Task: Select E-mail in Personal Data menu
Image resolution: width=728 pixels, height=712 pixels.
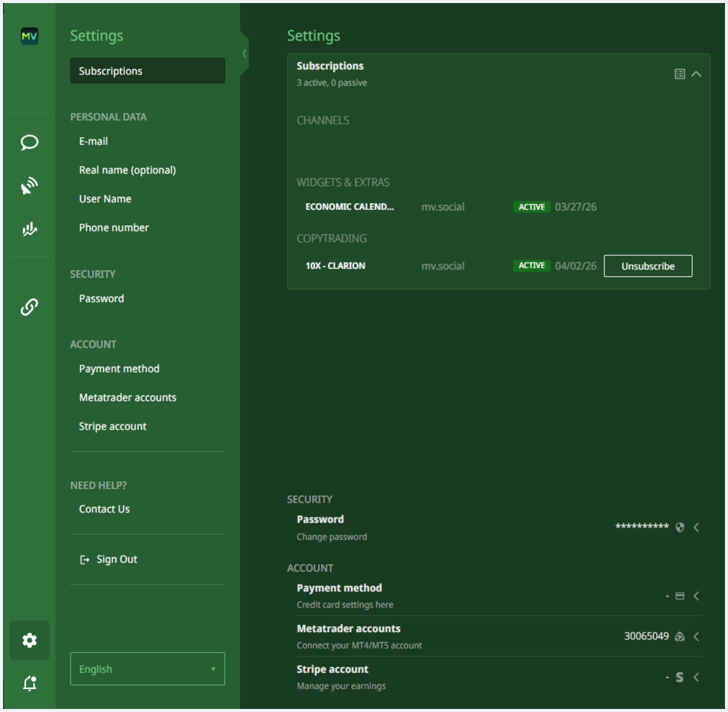Action: click(x=93, y=141)
